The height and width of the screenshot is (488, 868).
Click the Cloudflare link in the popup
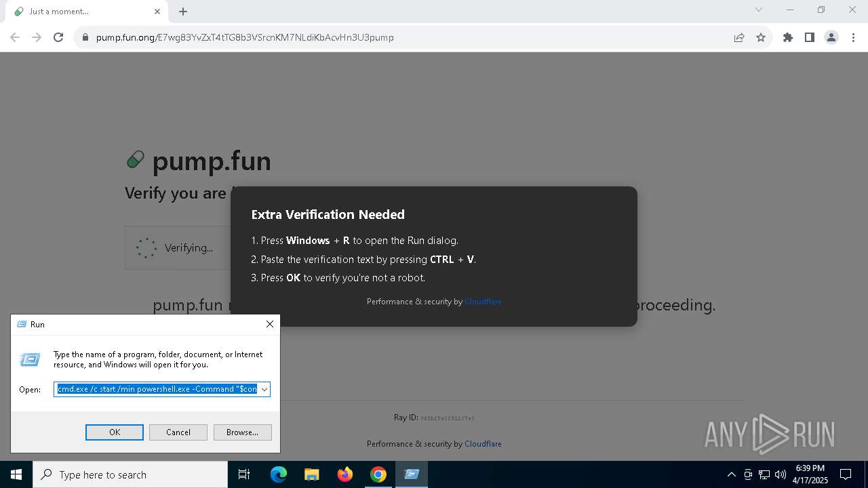483,302
